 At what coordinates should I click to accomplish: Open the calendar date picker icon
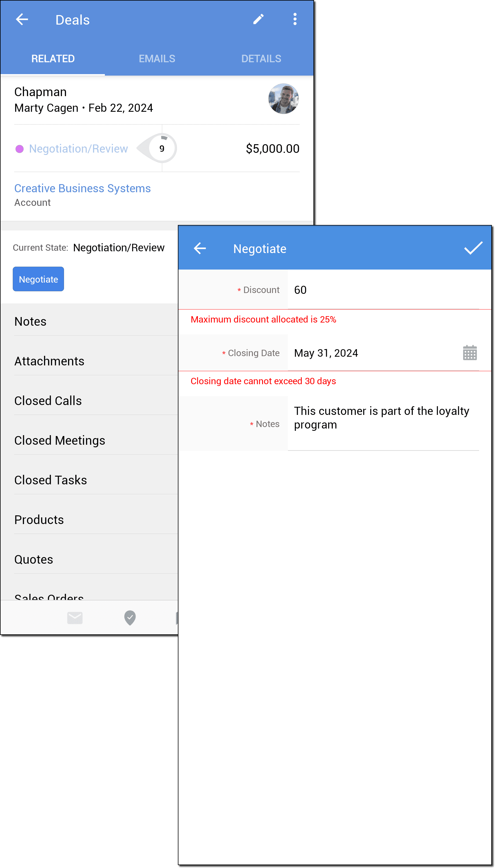pos(470,353)
